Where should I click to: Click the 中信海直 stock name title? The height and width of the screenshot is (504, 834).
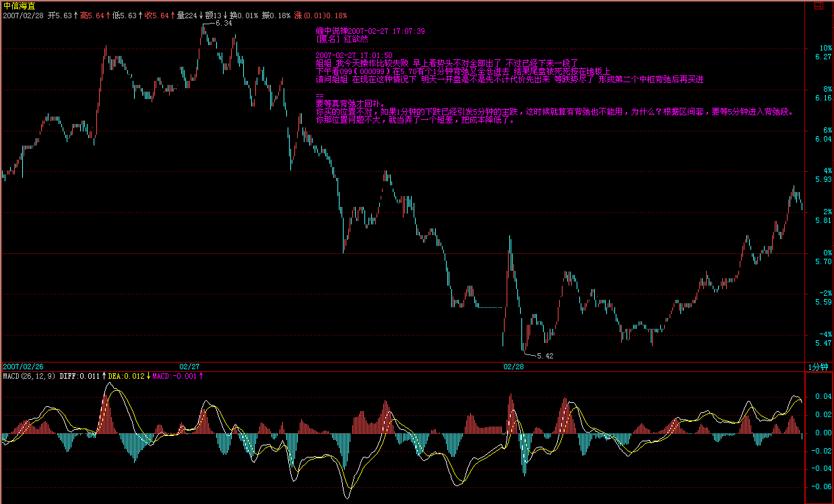(x=18, y=5)
